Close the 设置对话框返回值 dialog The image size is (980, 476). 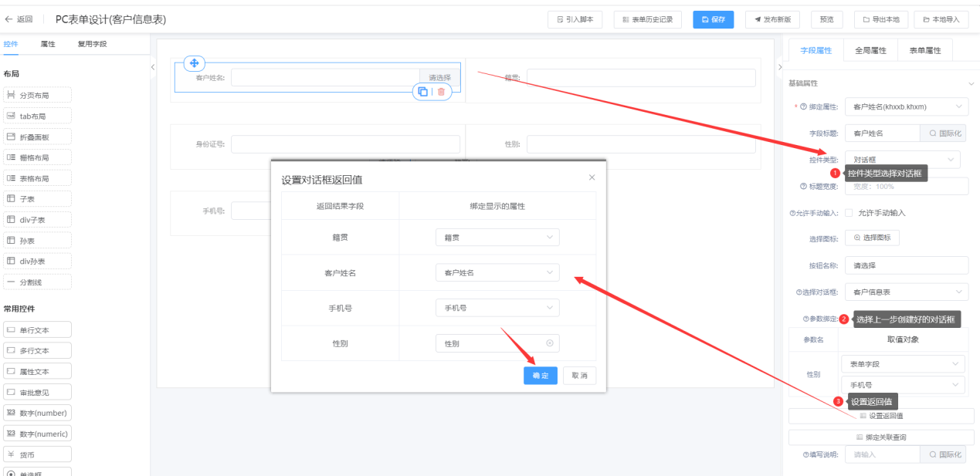pyautogui.click(x=592, y=177)
